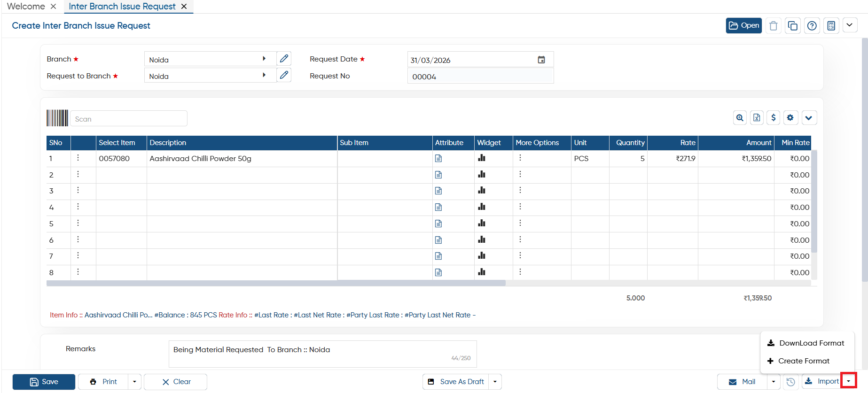Expand the Save As Draft options arrow
Viewport: 868px width, 393px height.
[x=495, y=382]
